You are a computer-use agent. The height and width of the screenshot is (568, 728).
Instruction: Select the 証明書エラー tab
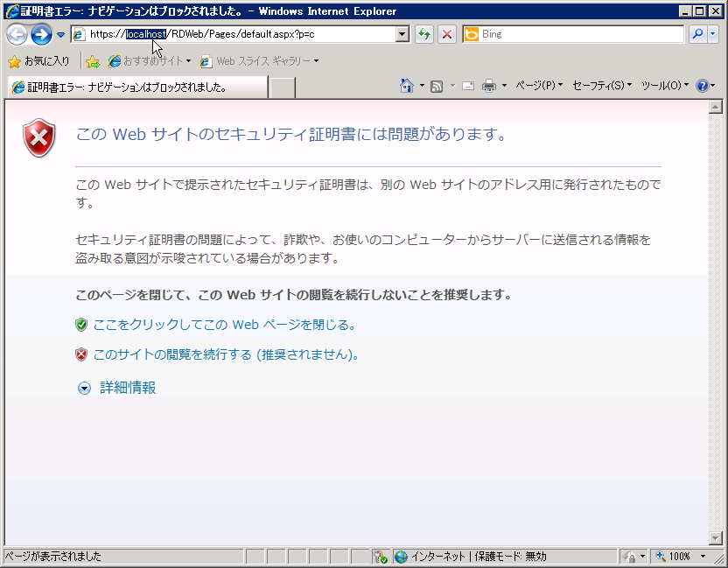pyautogui.click(x=137, y=88)
